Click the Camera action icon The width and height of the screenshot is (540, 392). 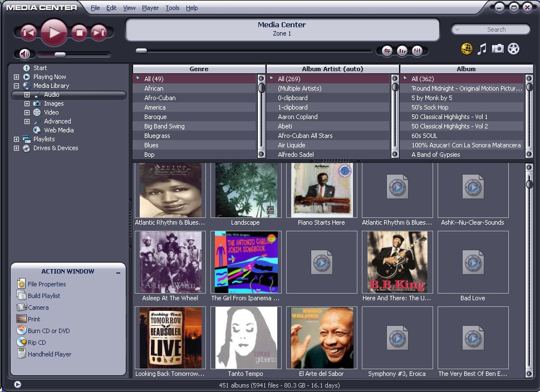pyautogui.click(x=22, y=307)
